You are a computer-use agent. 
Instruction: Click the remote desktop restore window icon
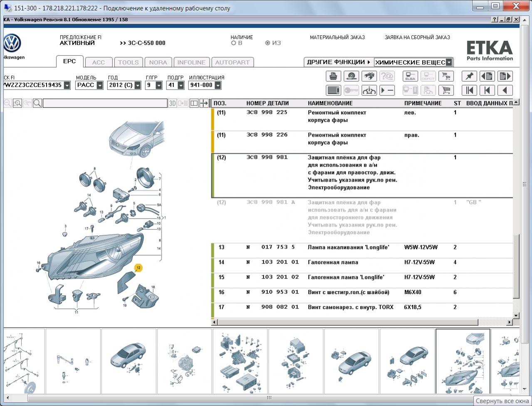pos(495,6)
